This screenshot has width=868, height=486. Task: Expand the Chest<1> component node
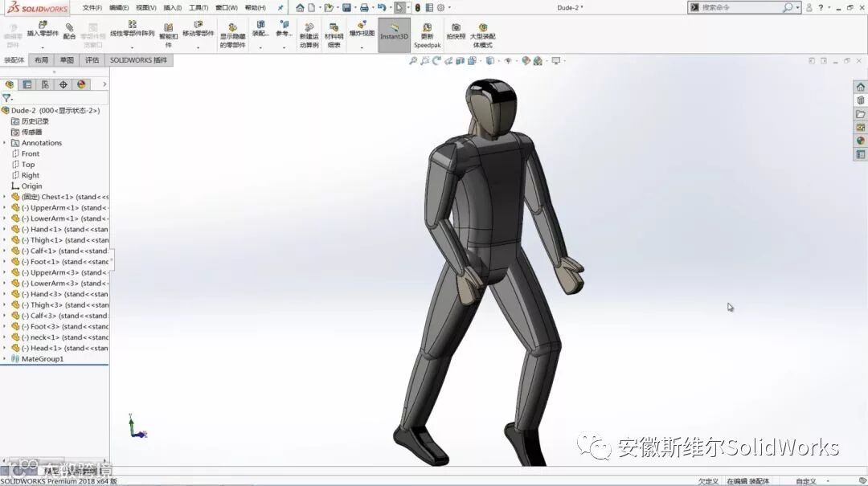(5, 197)
